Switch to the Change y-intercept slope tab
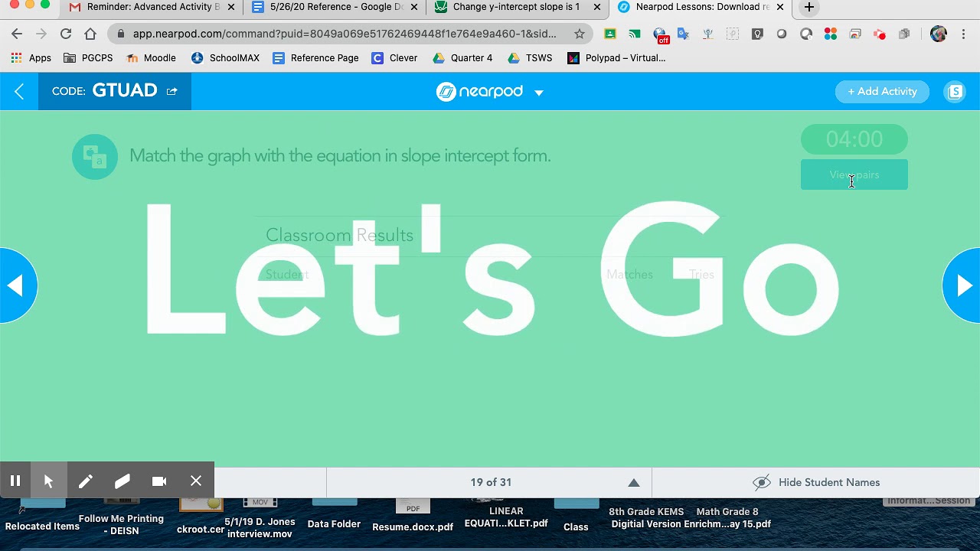This screenshot has width=980, height=551. 518,8
